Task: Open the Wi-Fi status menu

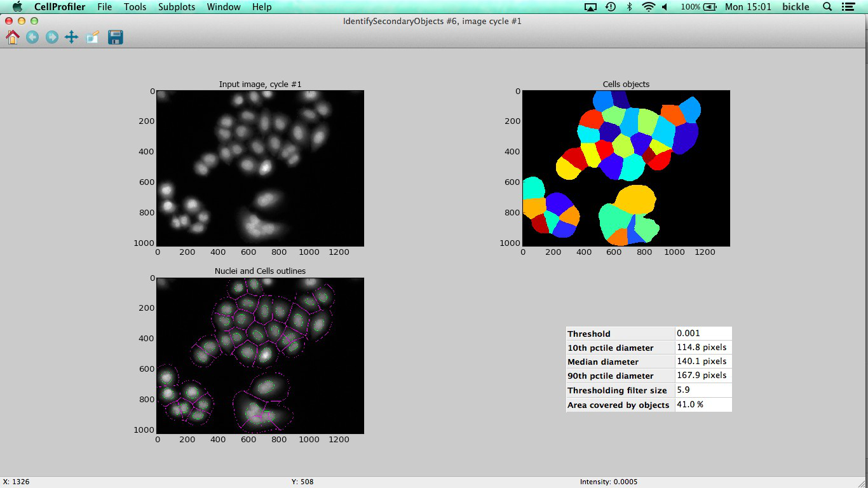Action: [x=648, y=7]
